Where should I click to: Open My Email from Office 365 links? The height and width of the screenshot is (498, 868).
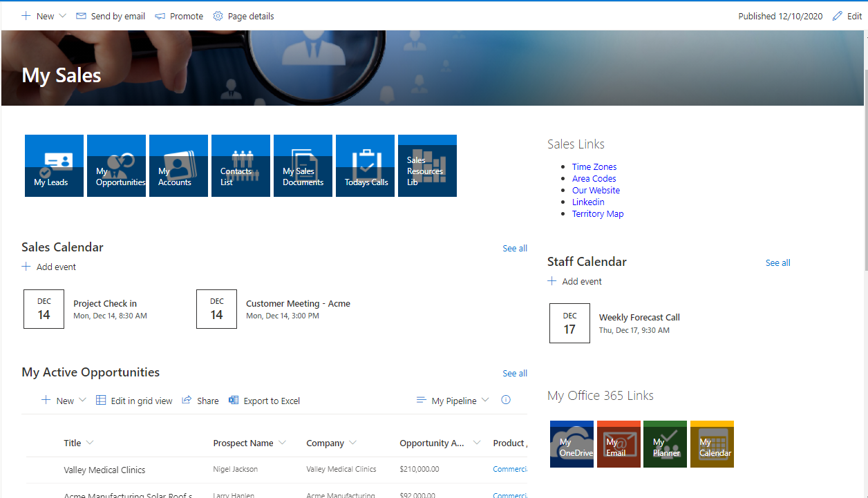point(619,444)
